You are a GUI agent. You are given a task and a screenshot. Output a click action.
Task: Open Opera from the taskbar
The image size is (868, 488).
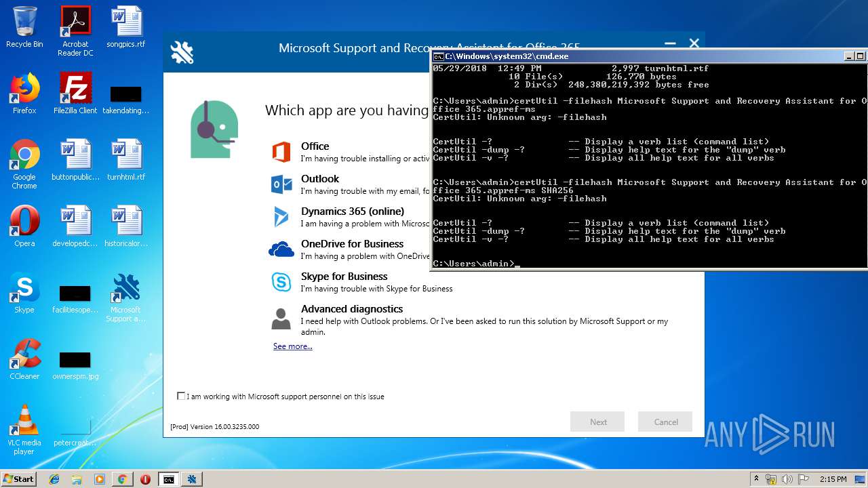coord(145,479)
